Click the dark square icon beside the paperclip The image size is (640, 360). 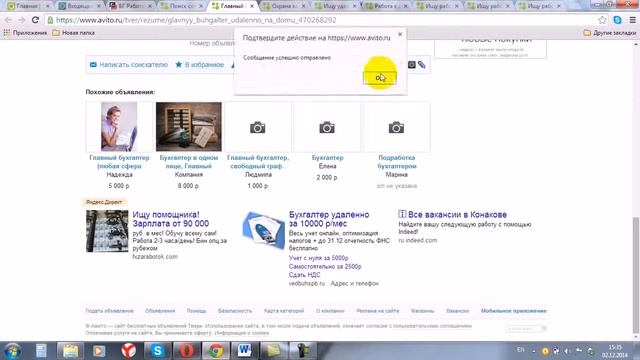(411, 64)
